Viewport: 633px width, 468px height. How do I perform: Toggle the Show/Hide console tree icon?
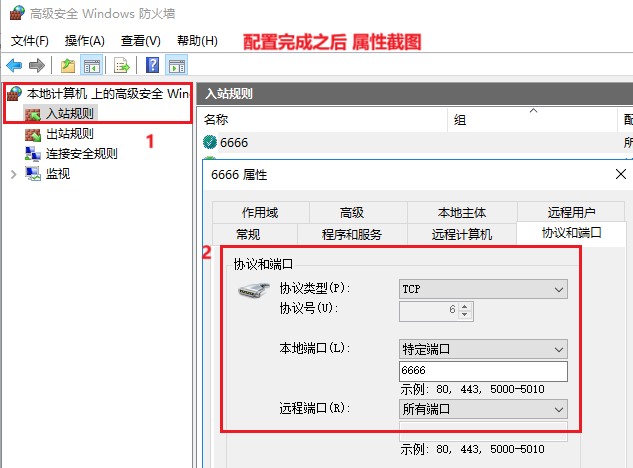pyautogui.click(x=92, y=65)
